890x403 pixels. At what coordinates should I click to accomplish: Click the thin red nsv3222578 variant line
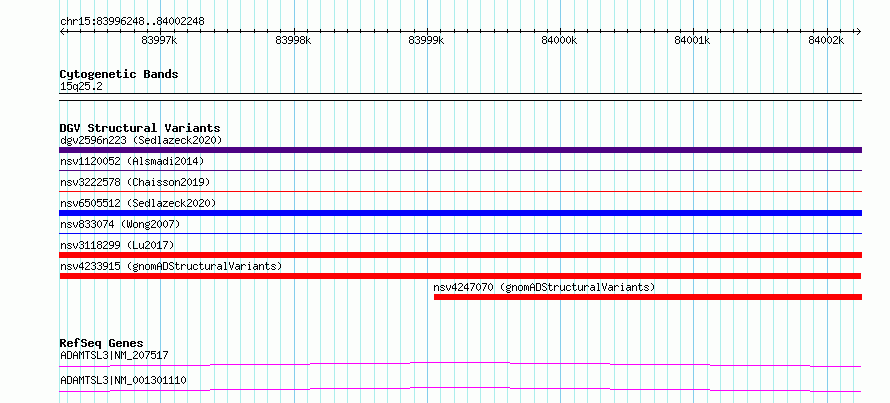(460, 191)
